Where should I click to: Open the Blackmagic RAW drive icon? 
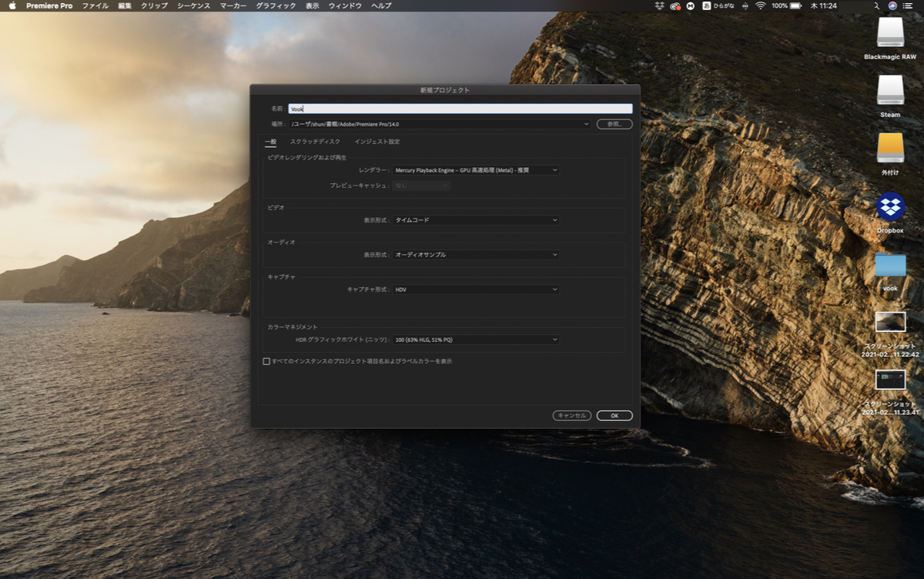[890, 32]
